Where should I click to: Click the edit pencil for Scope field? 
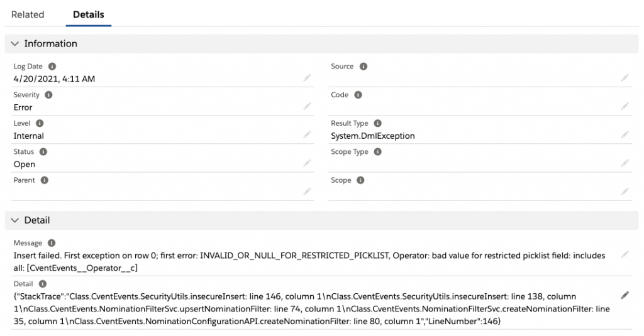tap(625, 192)
